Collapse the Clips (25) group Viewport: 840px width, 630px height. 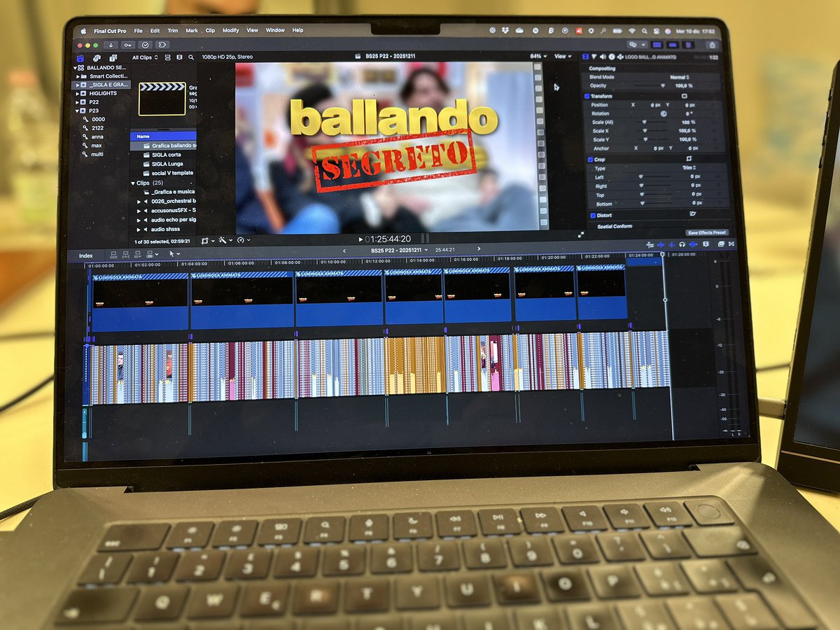click(x=133, y=183)
